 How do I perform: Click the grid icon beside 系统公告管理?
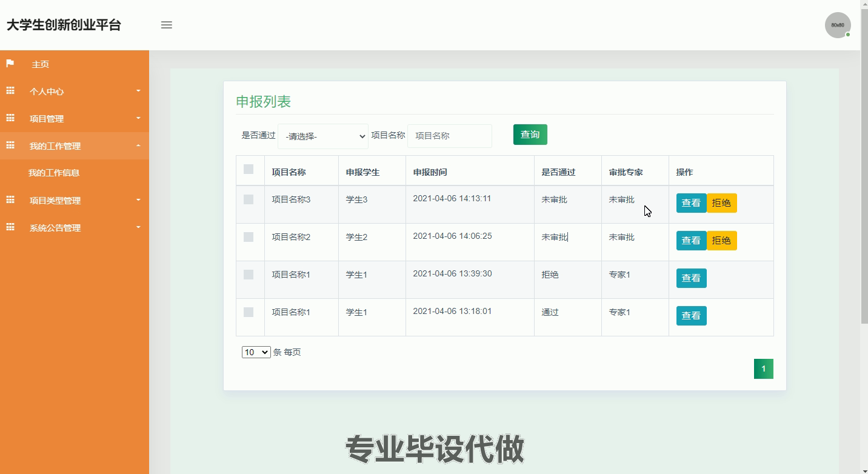[x=10, y=227]
